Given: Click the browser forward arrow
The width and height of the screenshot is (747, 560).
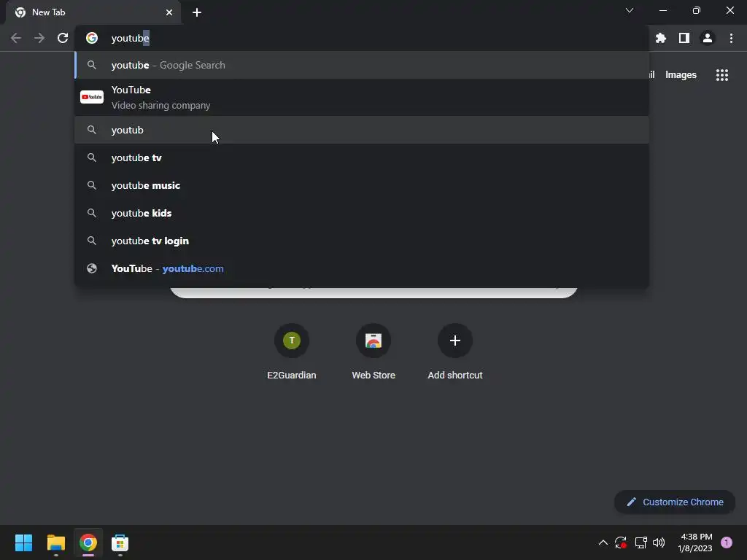Looking at the screenshot, I should point(39,38).
